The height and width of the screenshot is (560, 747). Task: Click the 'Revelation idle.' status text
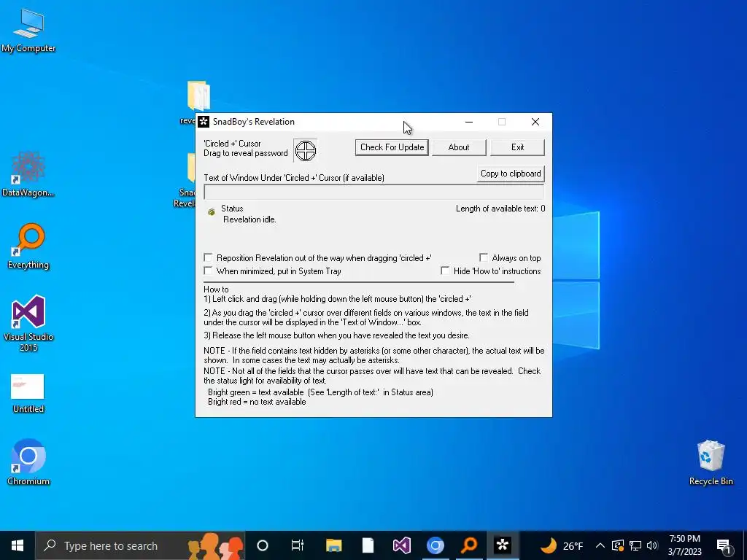[249, 219]
